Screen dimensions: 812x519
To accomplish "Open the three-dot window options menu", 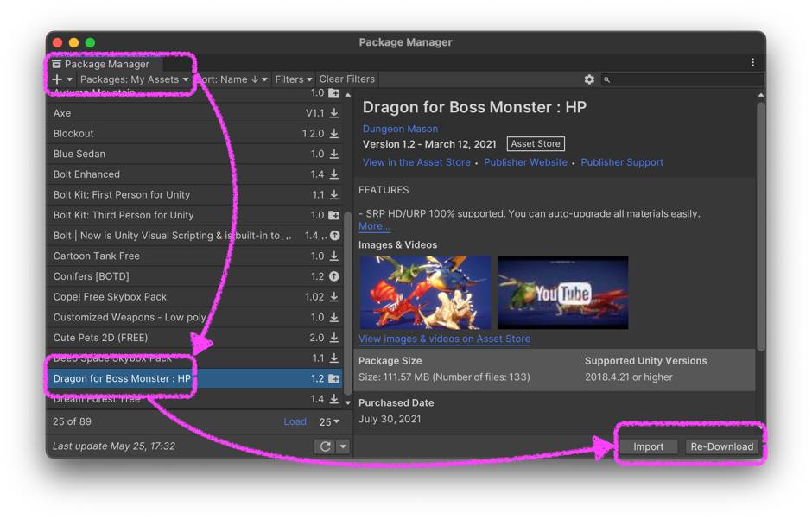I will point(752,62).
